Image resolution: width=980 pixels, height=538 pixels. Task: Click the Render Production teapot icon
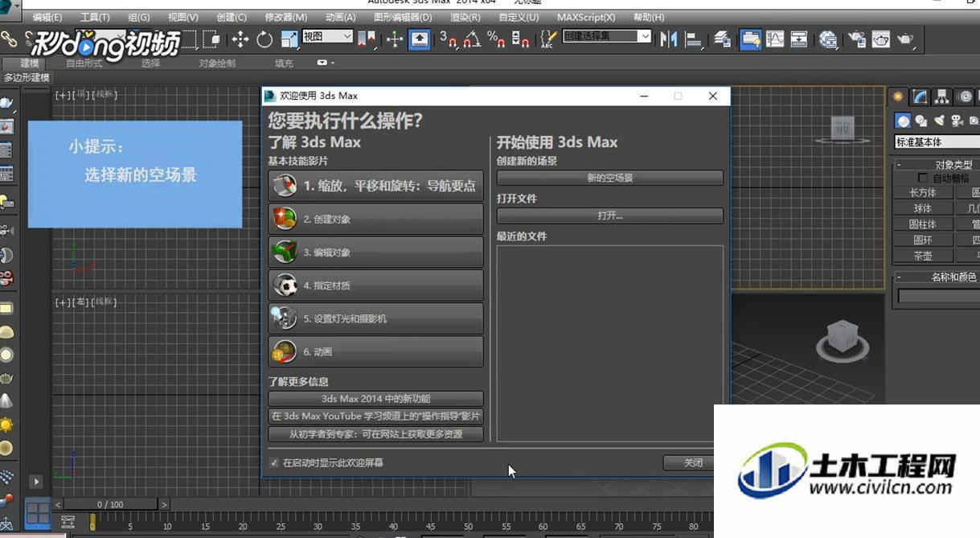coord(906,39)
